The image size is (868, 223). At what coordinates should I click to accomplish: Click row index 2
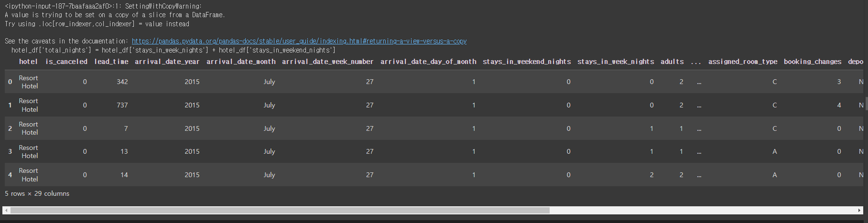coord(10,128)
